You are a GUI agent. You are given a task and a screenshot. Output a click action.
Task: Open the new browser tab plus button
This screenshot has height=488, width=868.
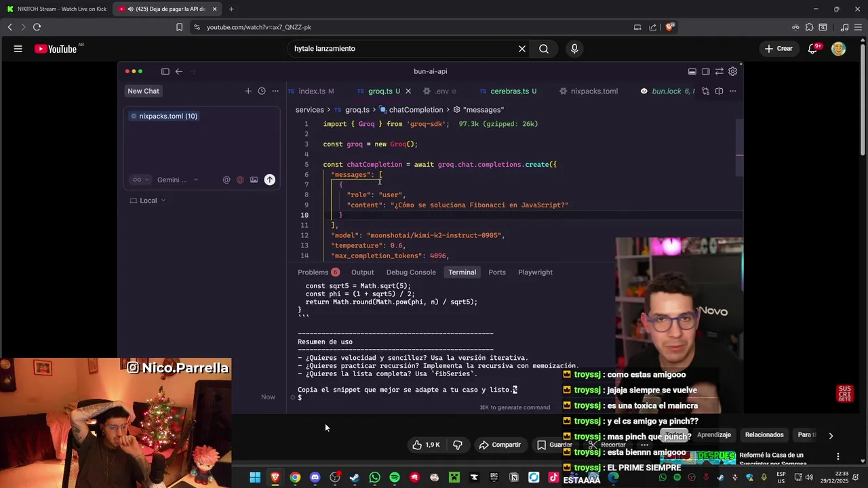click(231, 9)
